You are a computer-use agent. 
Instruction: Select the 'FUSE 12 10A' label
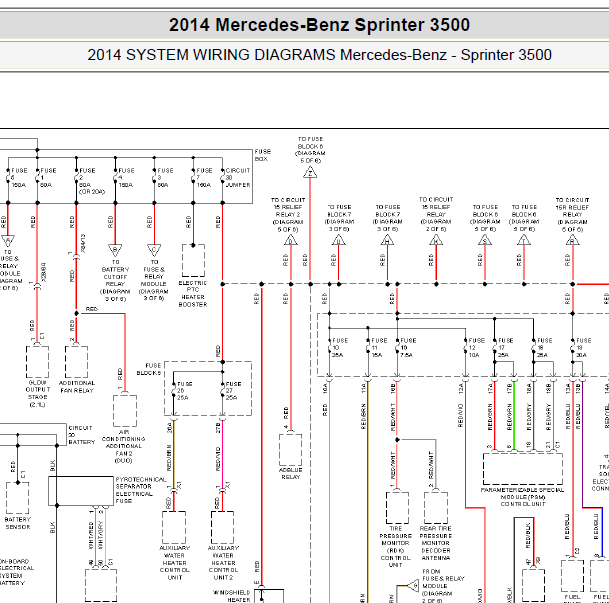tap(477, 348)
